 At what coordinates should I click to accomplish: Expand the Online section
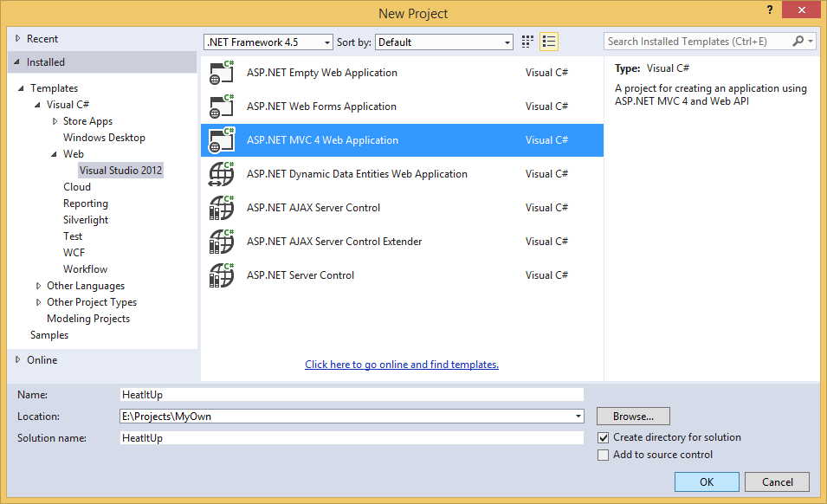click(x=18, y=359)
